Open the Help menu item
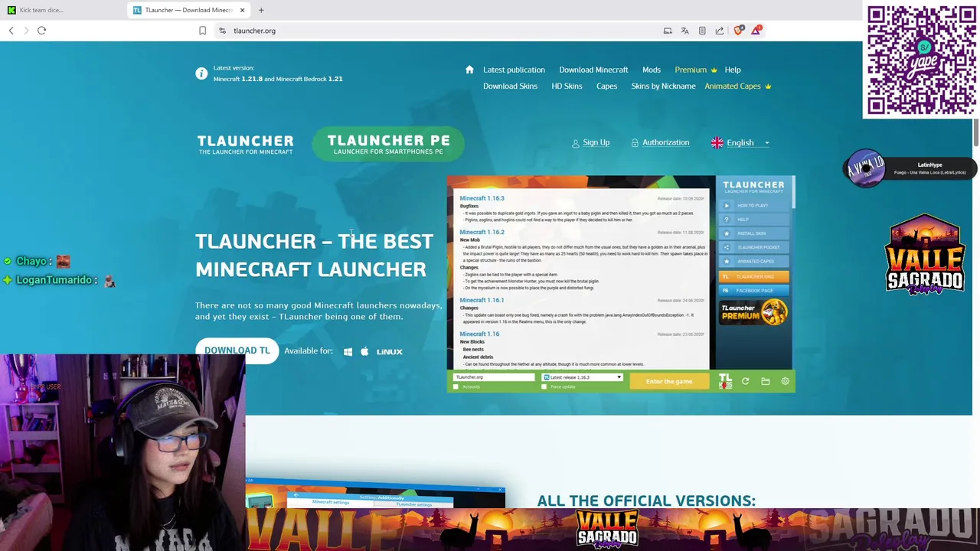This screenshot has width=980, height=551. 733,70
